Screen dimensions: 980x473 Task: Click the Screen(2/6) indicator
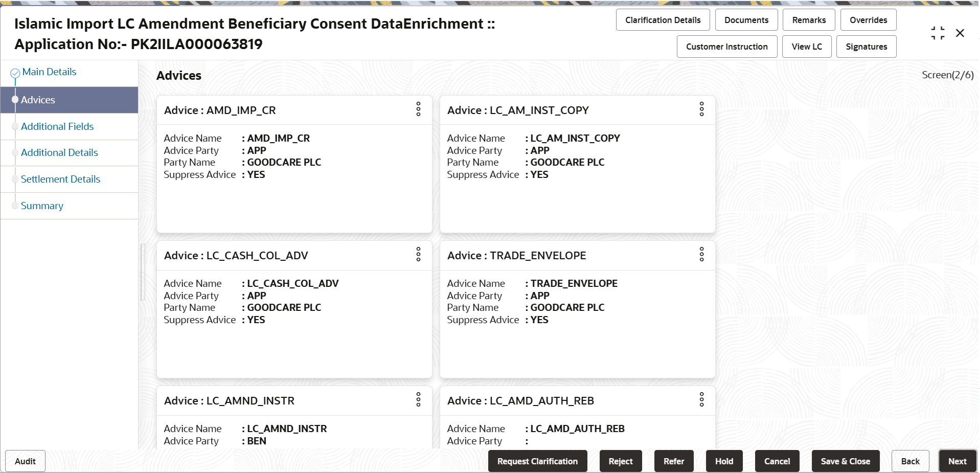click(947, 75)
